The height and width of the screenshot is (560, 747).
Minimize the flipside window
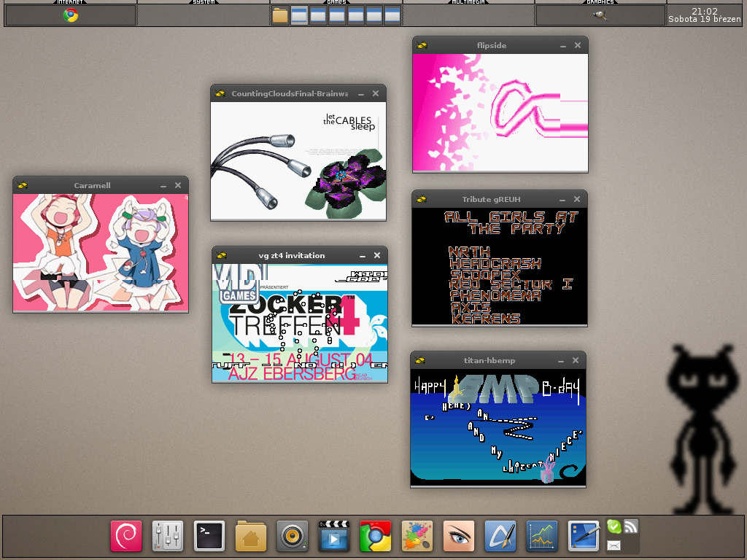[563, 46]
